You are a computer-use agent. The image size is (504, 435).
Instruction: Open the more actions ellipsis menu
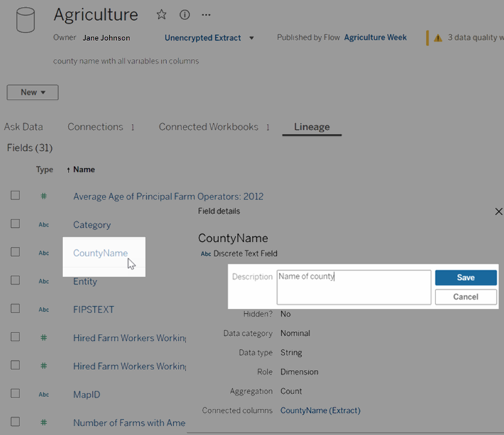206,15
